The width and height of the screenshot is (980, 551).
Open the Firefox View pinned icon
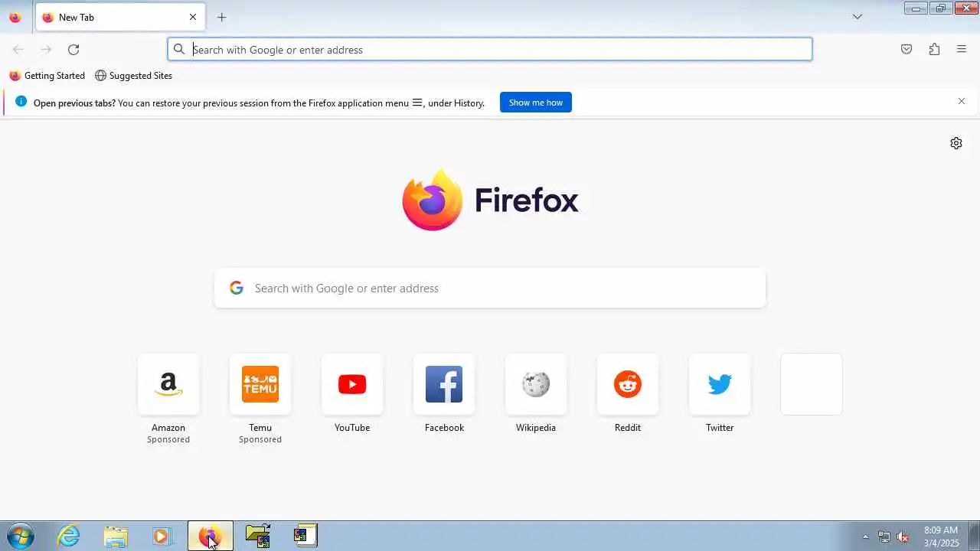pyautogui.click(x=15, y=17)
